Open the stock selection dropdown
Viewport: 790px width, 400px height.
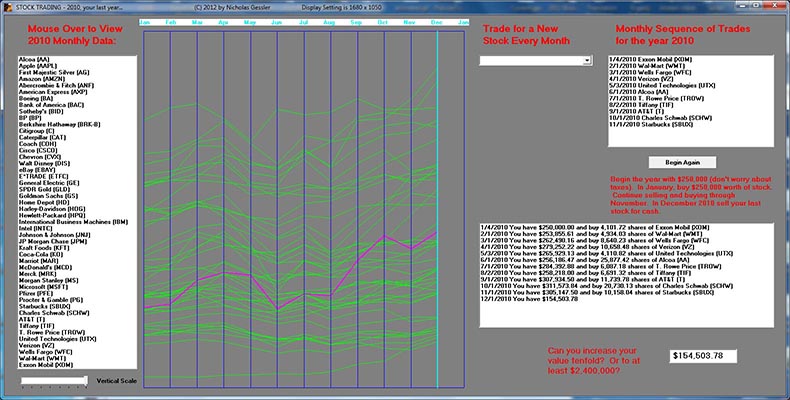coord(587,61)
